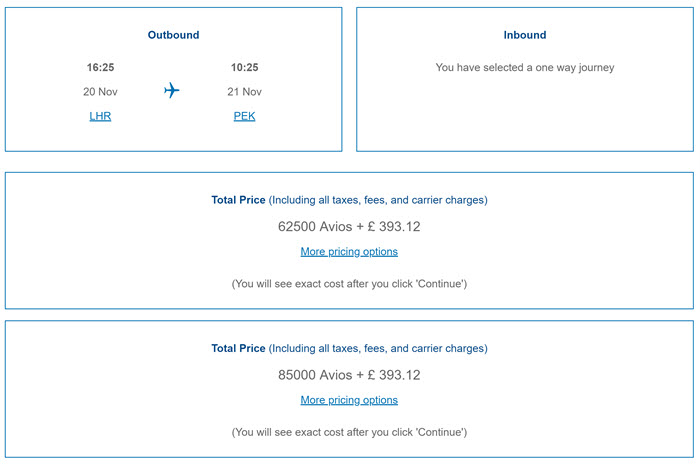Viewport: 700px width, 465px height.
Task: Click the 62500 Avios + £393.12 price
Action: point(349,227)
